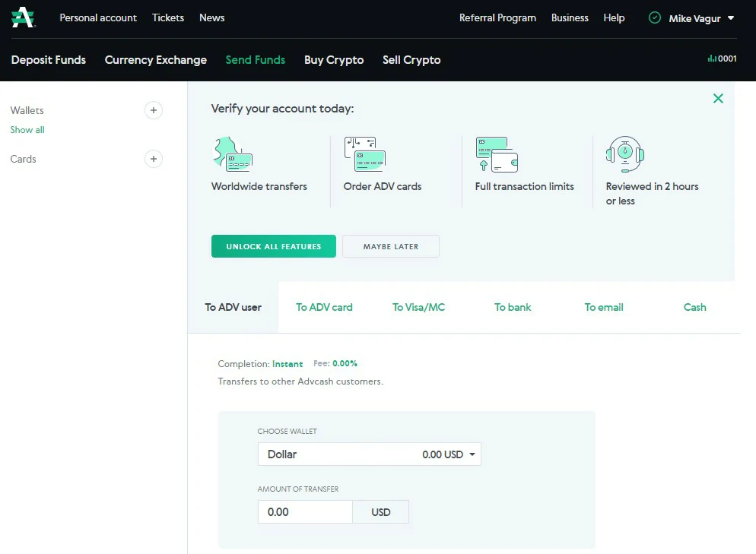The image size is (756, 554).
Task: Click Show all wallets link
Action: [x=27, y=130]
